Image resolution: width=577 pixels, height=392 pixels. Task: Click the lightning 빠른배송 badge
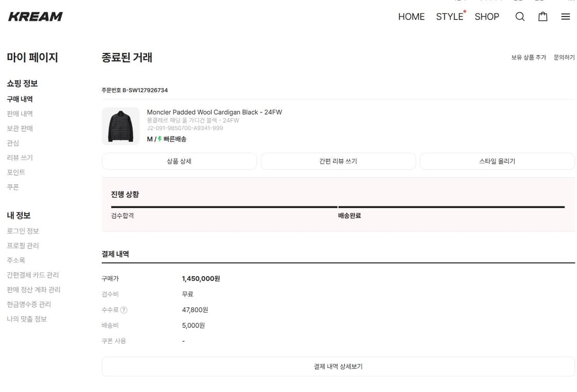point(171,138)
